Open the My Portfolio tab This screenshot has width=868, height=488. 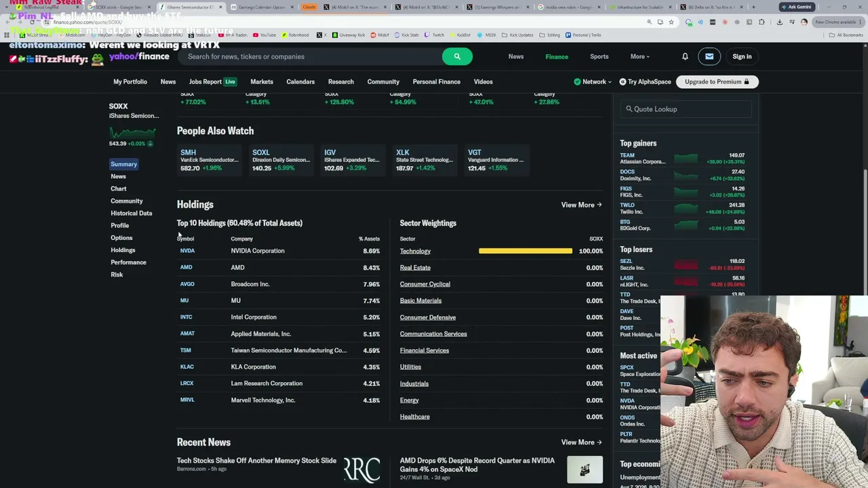pos(130,82)
